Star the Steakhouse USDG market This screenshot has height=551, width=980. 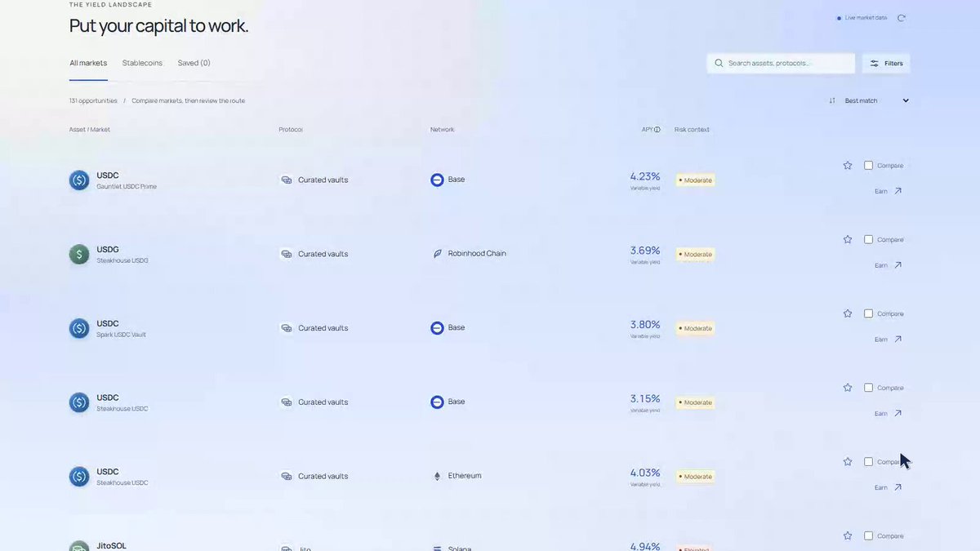tap(848, 240)
